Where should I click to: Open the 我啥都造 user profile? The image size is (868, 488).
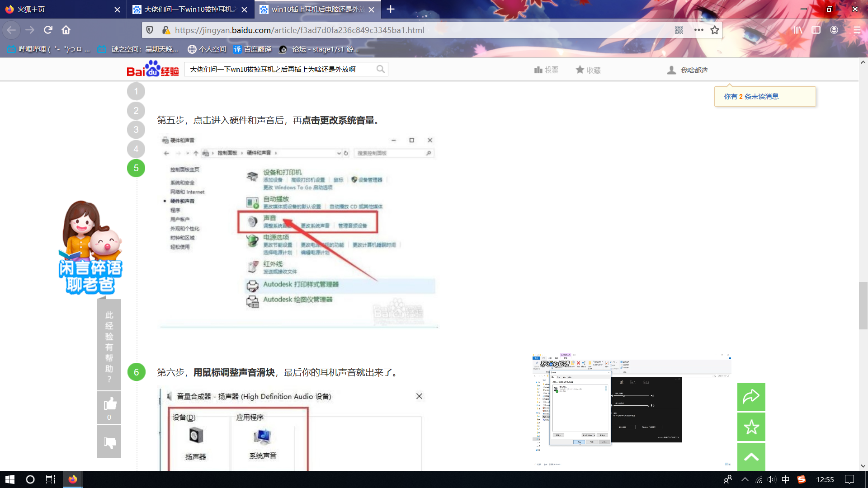(688, 70)
